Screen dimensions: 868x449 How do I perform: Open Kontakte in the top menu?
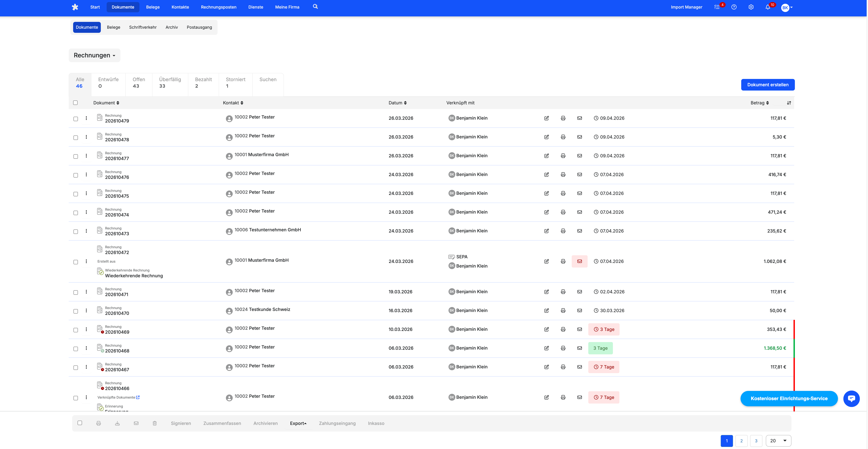[x=180, y=7]
